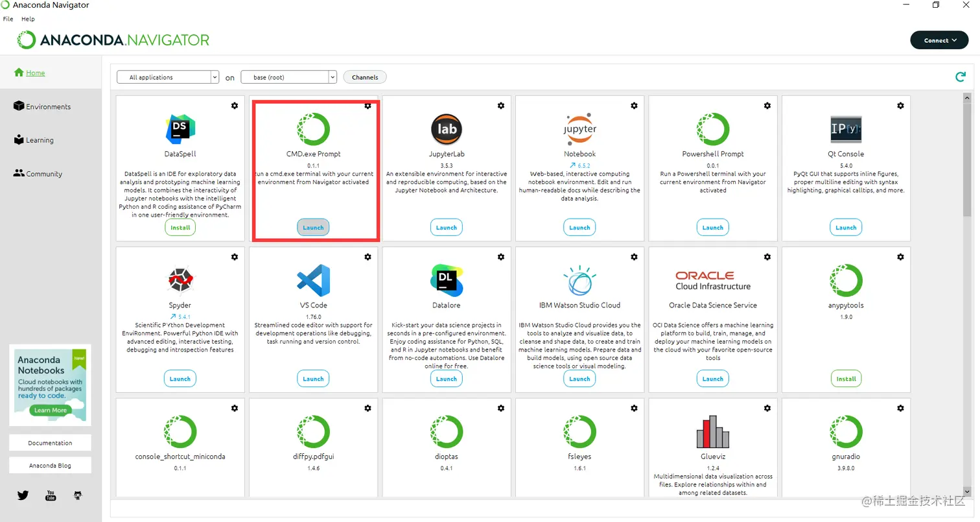The height and width of the screenshot is (522, 980).
Task: Click the JupyterLab application logo
Action: (447, 129)
